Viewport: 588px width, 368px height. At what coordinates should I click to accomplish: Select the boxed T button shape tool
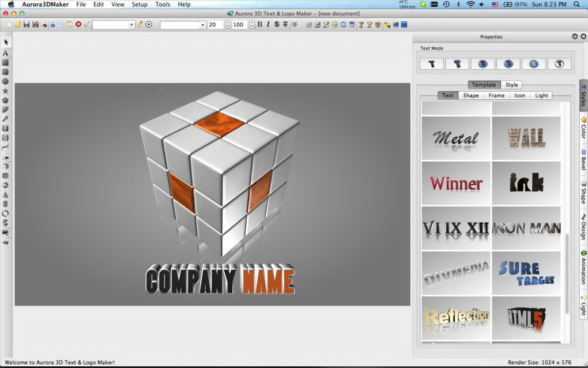[x=6, y=128]
